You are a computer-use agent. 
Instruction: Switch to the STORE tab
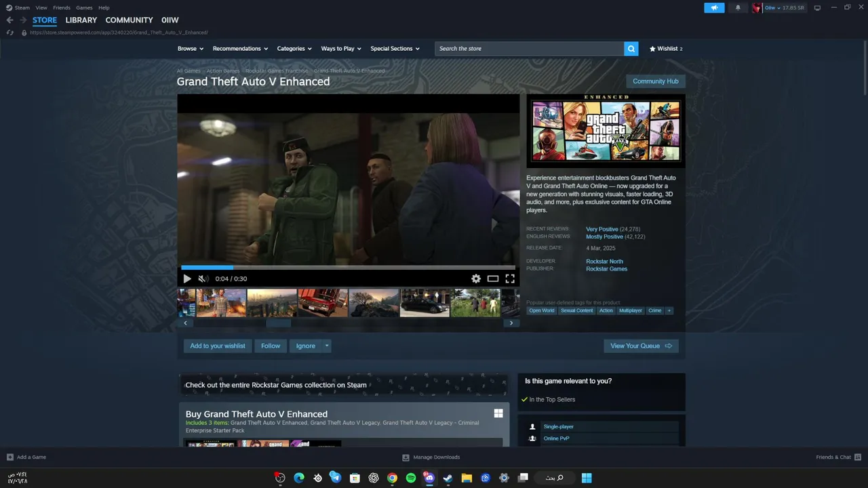tap(45, 20)
